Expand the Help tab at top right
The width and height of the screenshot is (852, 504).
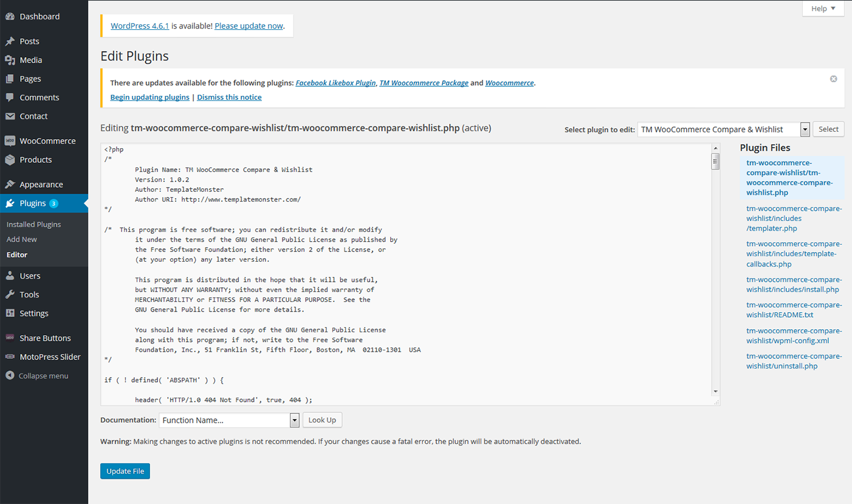click(x=823, y=9)
